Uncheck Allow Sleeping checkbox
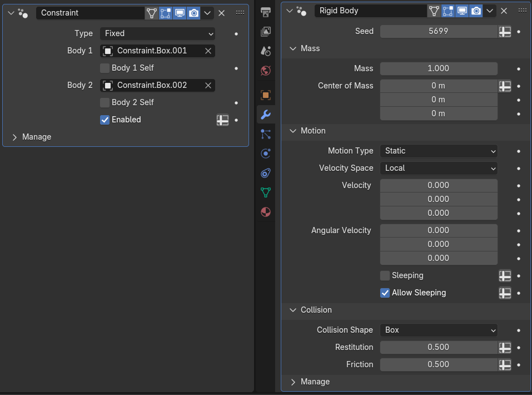 [x=385, y=293]
